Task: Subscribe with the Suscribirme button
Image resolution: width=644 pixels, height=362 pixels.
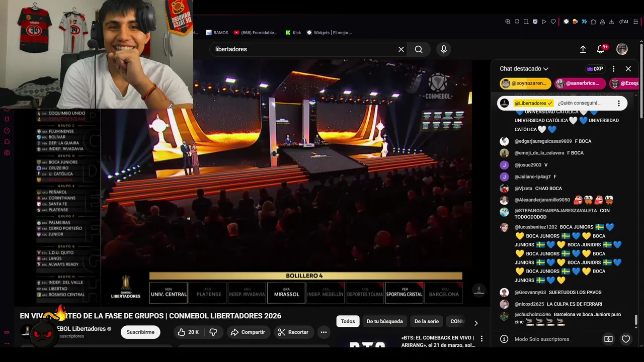Action: pyautogui.click(x=140, y=332)
